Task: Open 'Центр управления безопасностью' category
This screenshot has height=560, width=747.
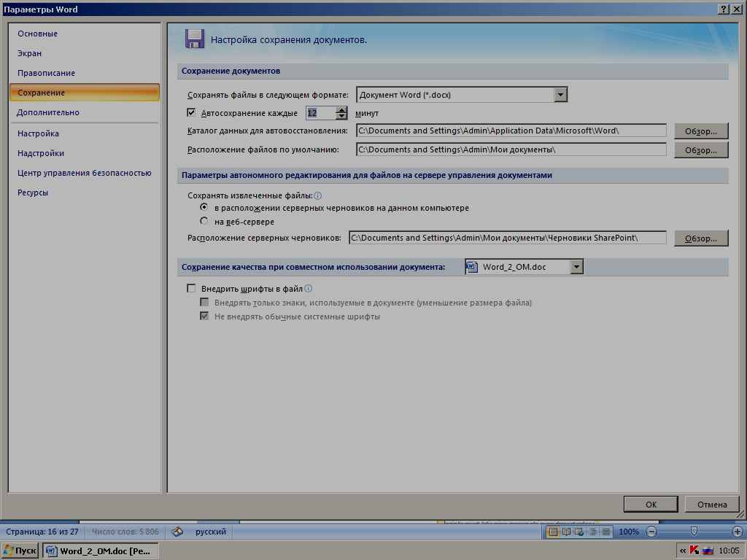Action: coord(85,173)
